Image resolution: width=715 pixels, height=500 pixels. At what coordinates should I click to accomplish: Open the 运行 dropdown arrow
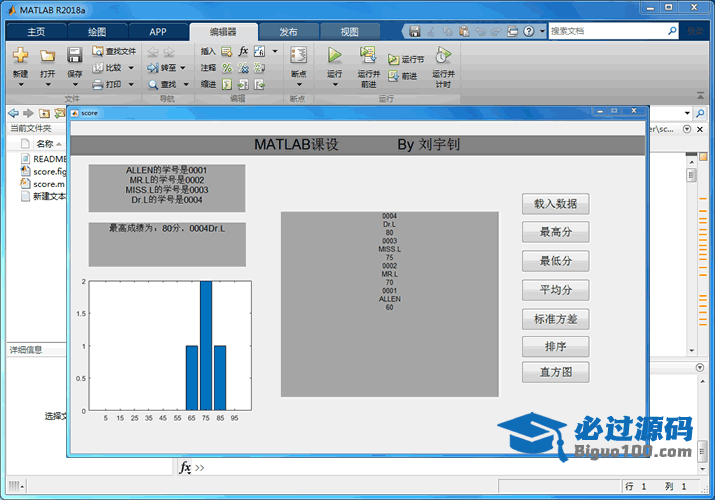click(335, 84)
